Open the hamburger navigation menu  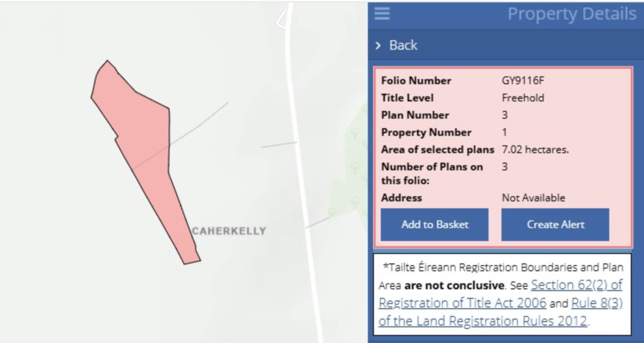(x=382, y=14)
